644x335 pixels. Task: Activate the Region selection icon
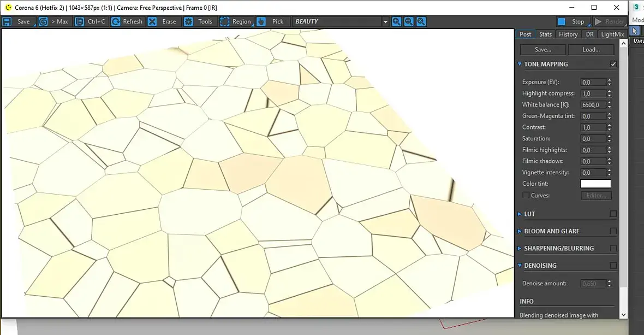[x=225, y=22]
